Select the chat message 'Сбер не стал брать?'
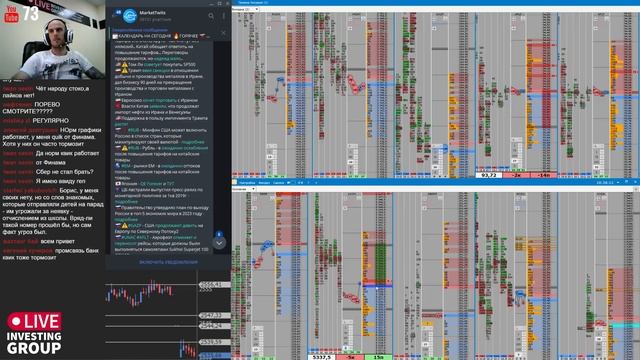 (x=64, y=172)
